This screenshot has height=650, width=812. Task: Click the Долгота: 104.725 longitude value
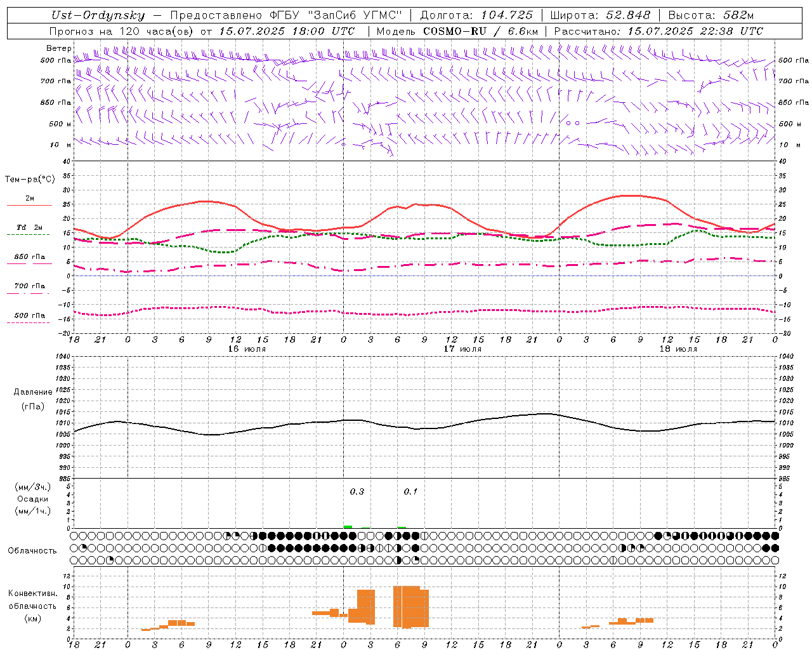[x=476, y=16]
